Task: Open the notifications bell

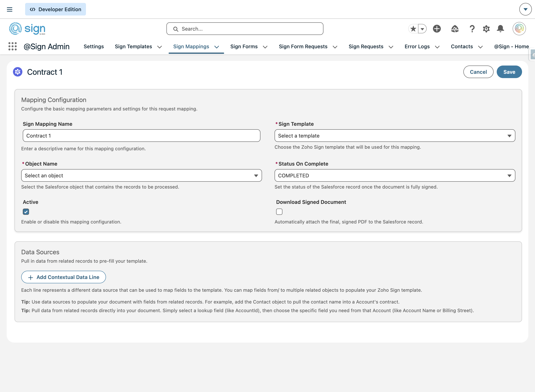Action: 500,29
